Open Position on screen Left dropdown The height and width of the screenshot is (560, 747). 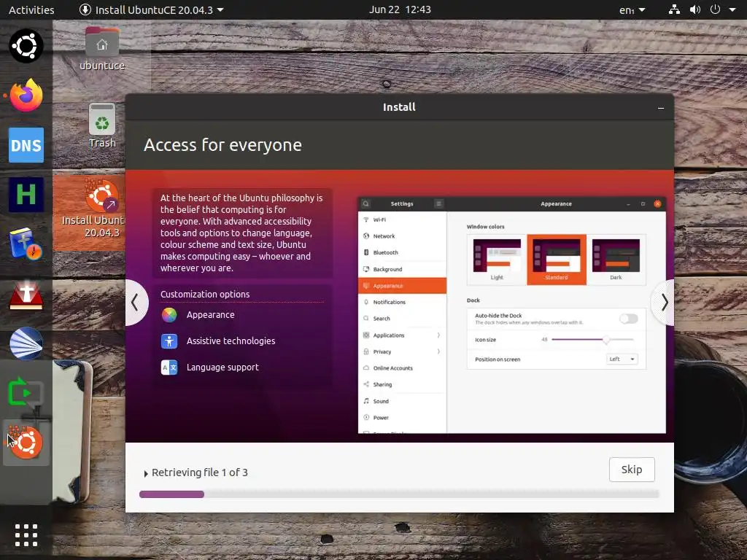(x=622, y=359)
